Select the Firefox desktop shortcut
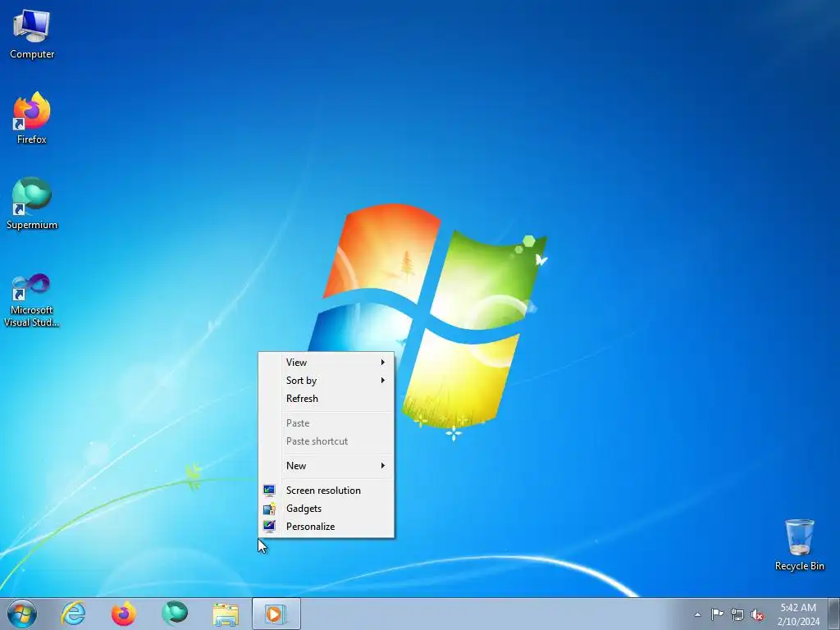This screenshot has width=840, height=630. [32, 118]
